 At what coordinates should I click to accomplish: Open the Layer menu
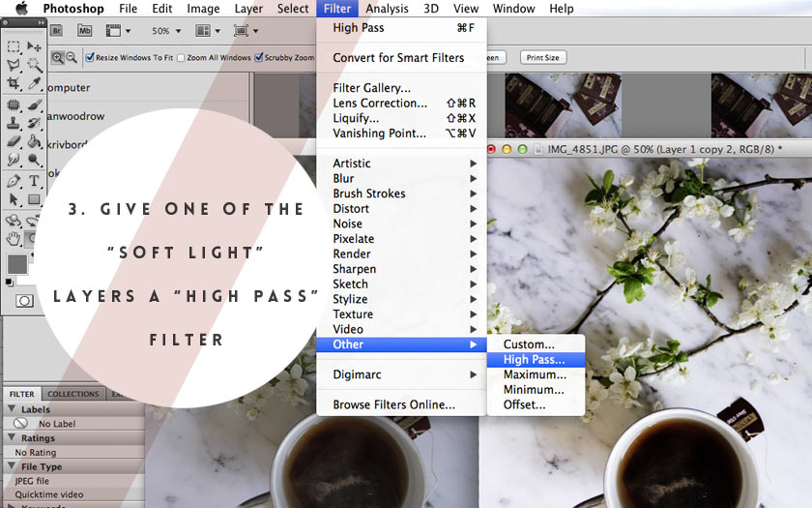248,9
